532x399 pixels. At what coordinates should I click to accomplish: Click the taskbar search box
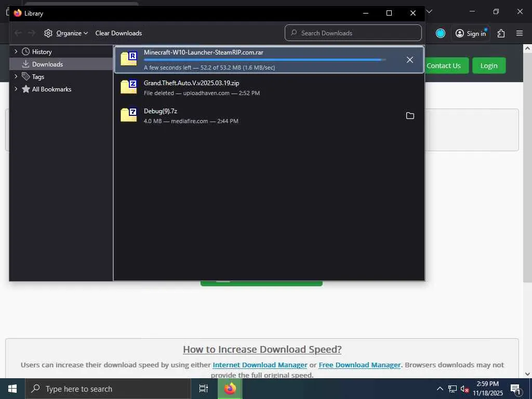pyautogui.click(x=108, y=389)
